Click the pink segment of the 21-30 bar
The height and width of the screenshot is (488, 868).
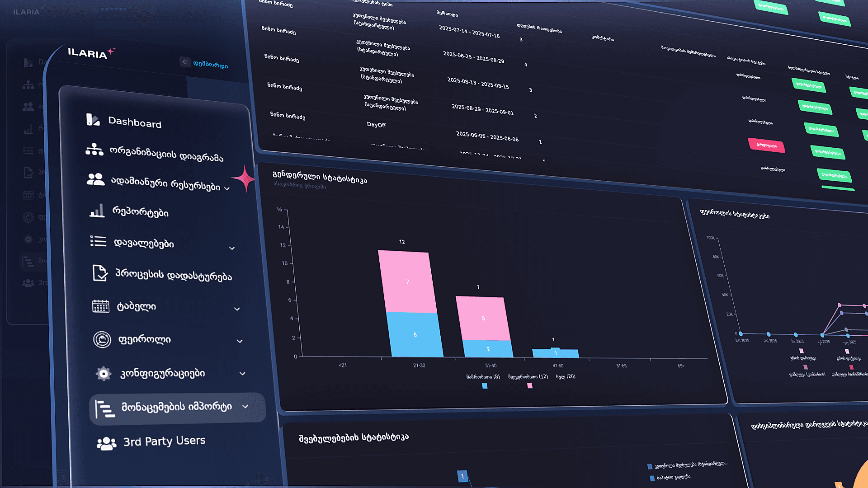point(407,282)
